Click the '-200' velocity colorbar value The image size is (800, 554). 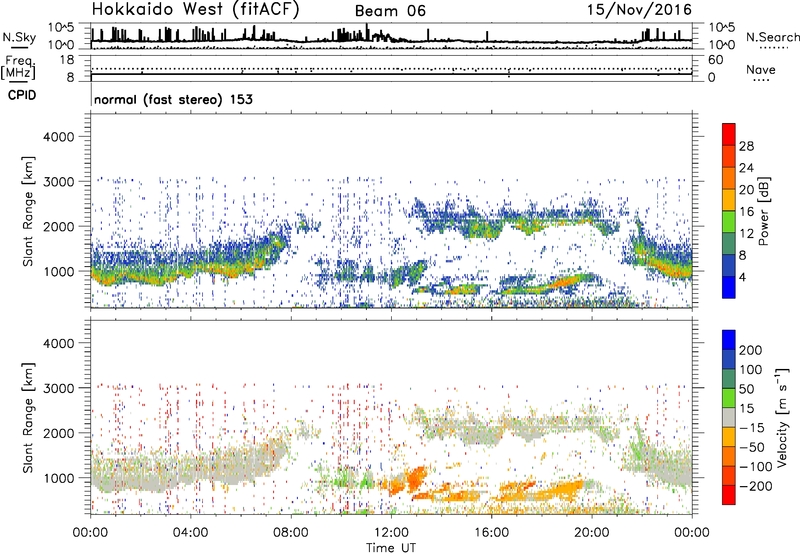tap(756, 486)
